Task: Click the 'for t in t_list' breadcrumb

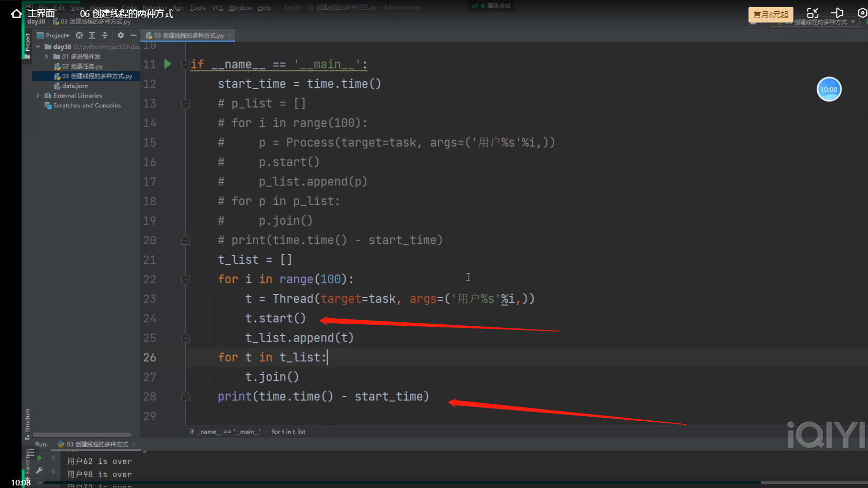Action: pos(288,432)
